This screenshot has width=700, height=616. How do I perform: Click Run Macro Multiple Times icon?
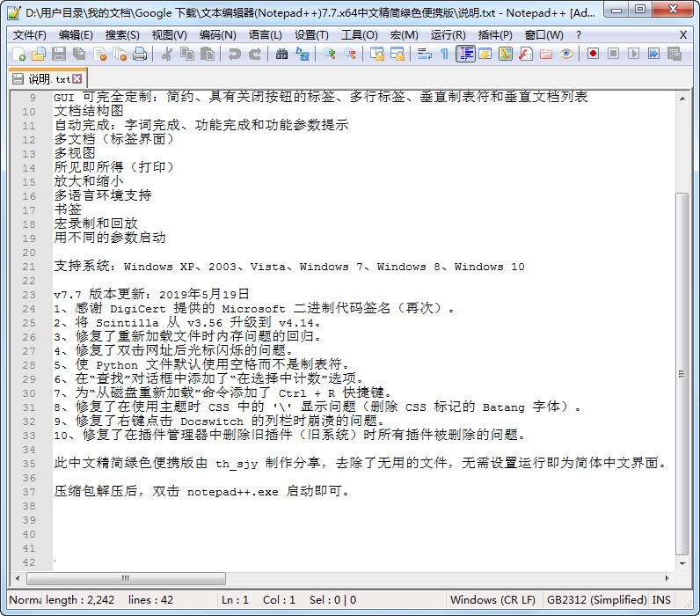(654, 54)
